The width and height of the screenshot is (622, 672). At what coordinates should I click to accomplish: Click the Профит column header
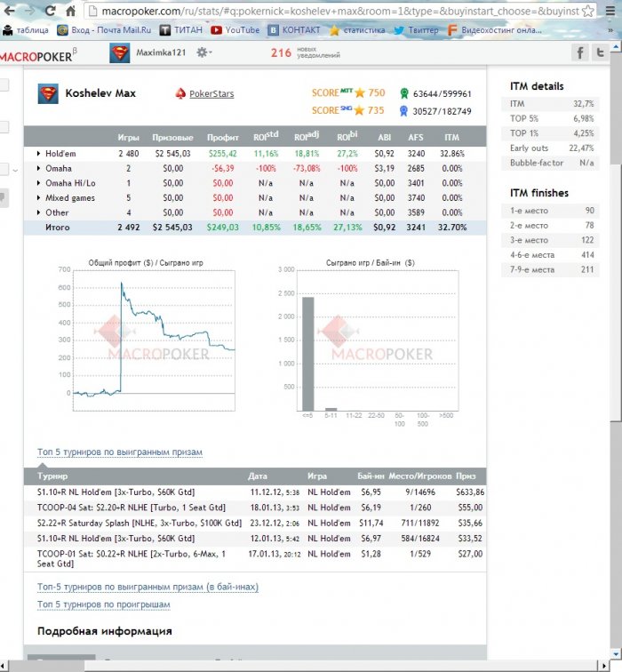223,138
